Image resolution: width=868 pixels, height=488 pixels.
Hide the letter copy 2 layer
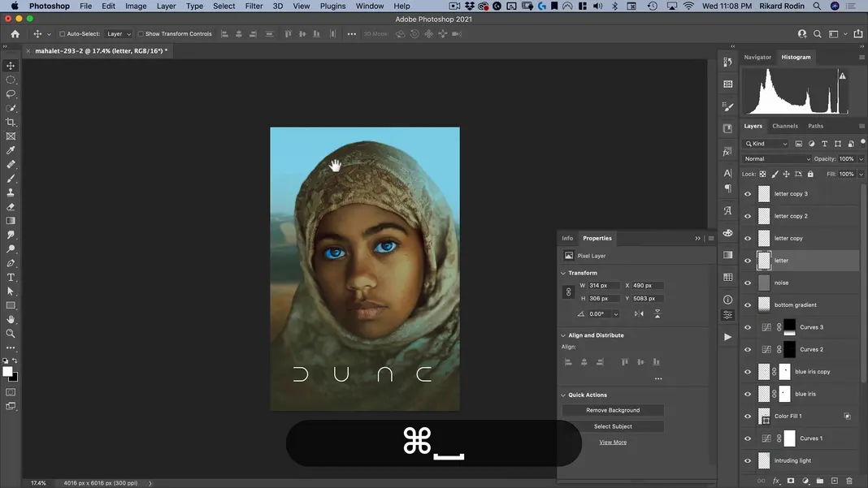click(x=748, y=216)
